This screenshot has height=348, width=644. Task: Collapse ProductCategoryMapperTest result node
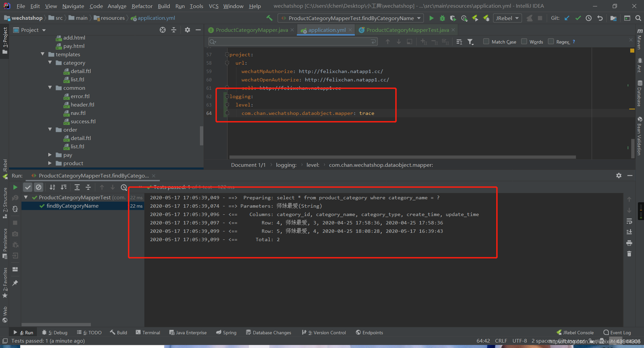tap(26, 197)
